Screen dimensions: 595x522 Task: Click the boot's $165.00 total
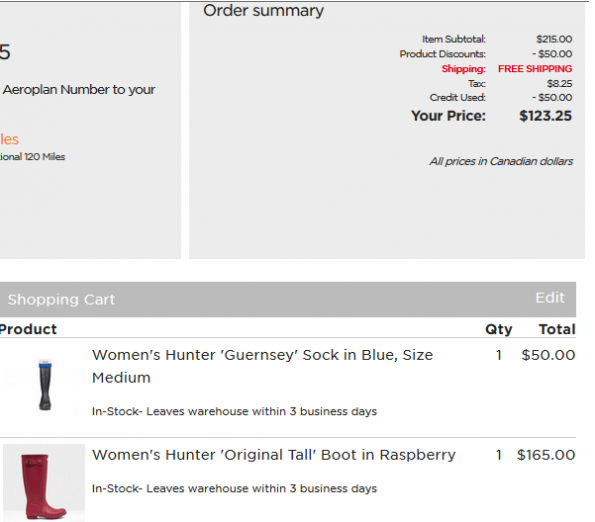coord(546,455)
